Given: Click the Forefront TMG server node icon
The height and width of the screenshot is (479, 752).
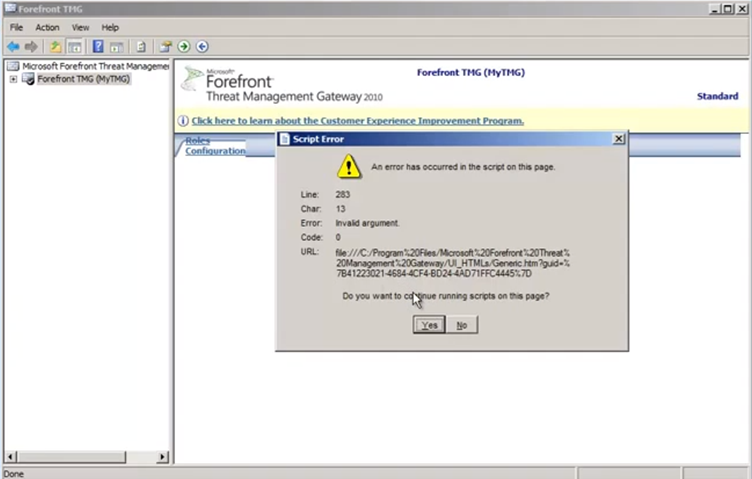Looking at the screenshot, I should click(29, 79).
